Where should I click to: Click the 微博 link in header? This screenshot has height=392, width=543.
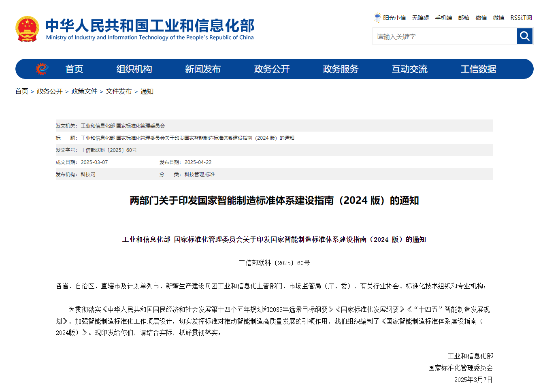[x=498, y=18]
